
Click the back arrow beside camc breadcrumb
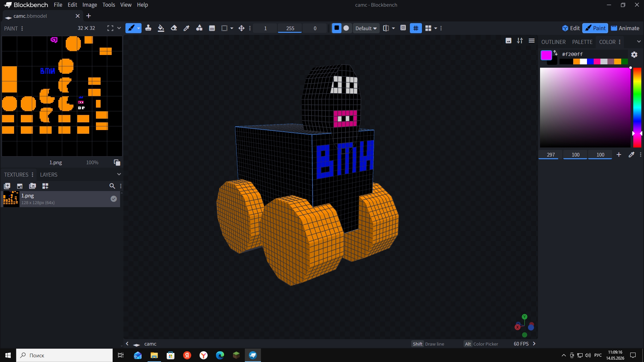127,344
